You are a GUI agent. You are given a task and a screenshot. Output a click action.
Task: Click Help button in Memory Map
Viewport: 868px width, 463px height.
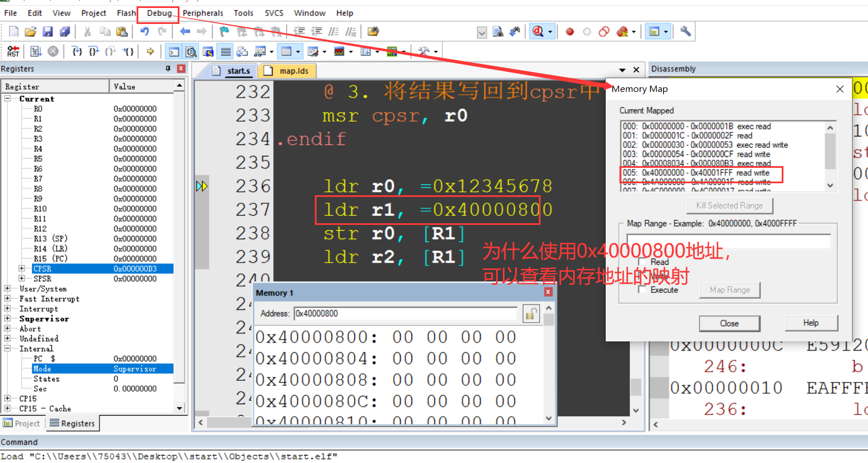pyautogui.click(x=811, y=323)
